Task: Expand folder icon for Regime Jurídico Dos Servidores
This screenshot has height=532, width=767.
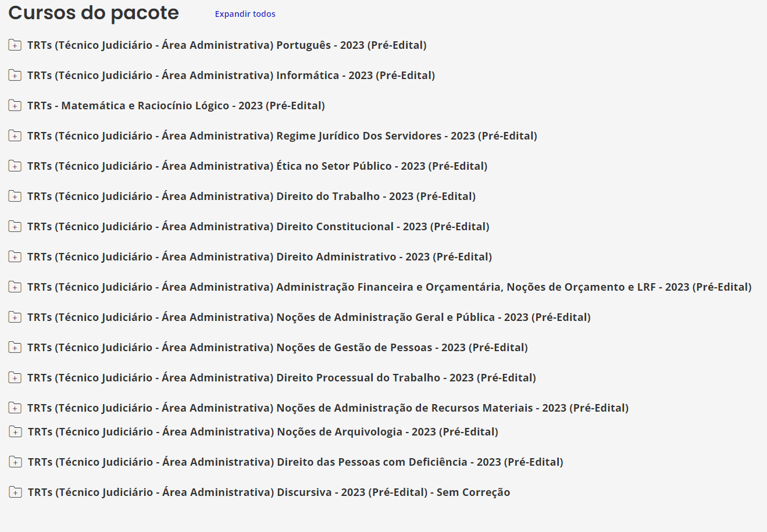Action: tap(15, 136)
